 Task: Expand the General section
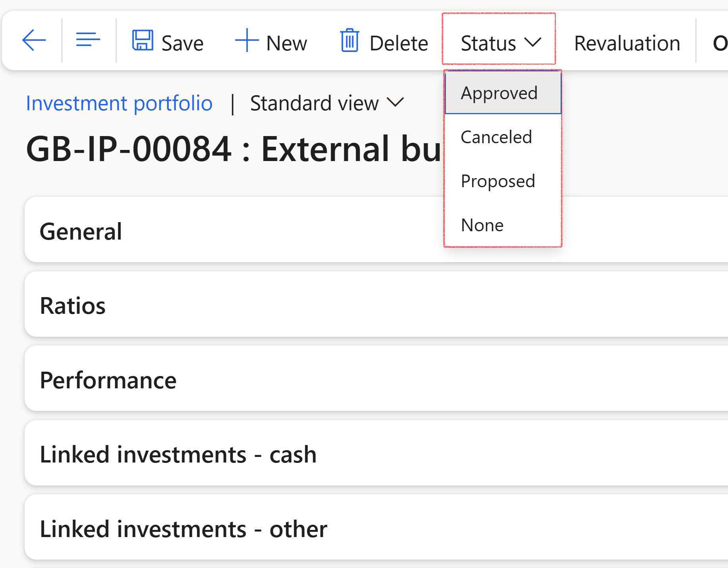pos(376,230)
